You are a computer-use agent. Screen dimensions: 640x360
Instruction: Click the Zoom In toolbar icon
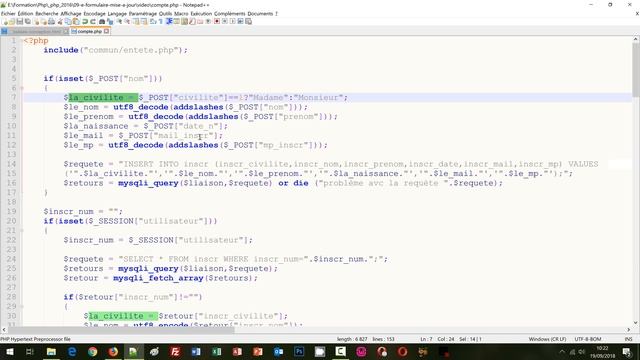click(x=119, y=21)
